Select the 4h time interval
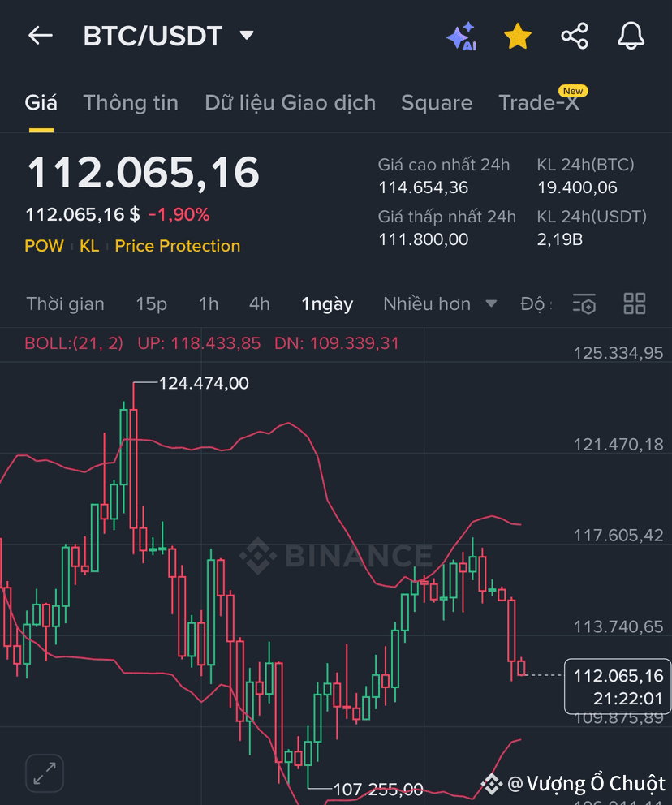This screenshot has width=672, height=805. click(259, 304)
